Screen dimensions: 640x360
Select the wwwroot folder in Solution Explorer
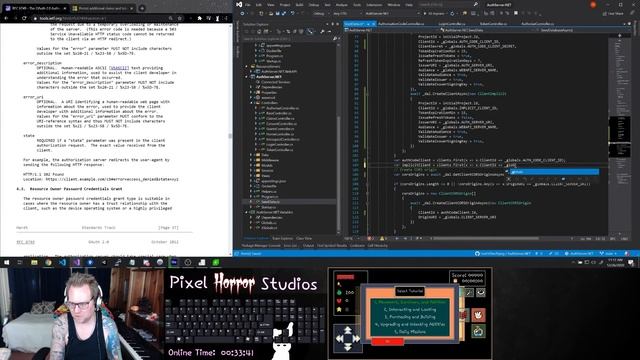[x=268, y=98]
